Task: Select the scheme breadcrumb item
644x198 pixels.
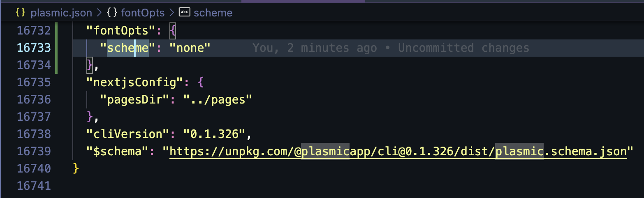Action: (213, 13)
